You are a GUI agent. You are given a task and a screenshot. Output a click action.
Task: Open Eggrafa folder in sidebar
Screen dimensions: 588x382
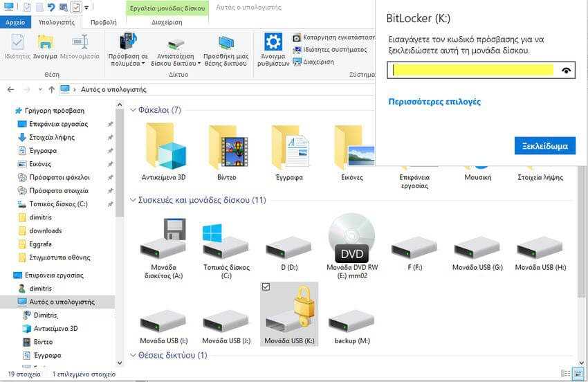tap(40, 244)
